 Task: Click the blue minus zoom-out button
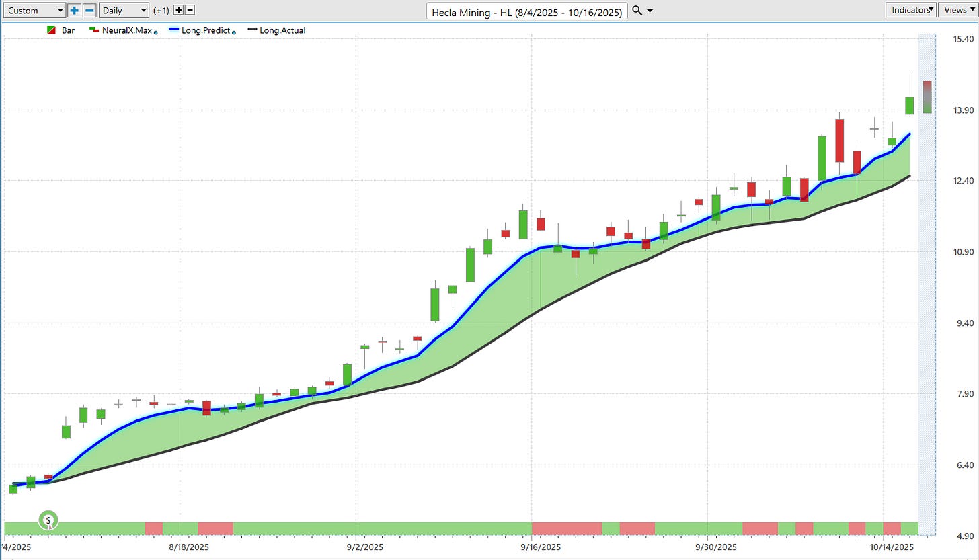[89, 11]
